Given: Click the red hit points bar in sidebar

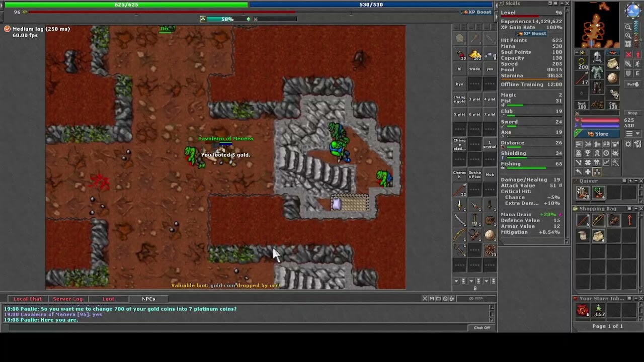Looking at the screenshot, I should click(x=600, y=120).
